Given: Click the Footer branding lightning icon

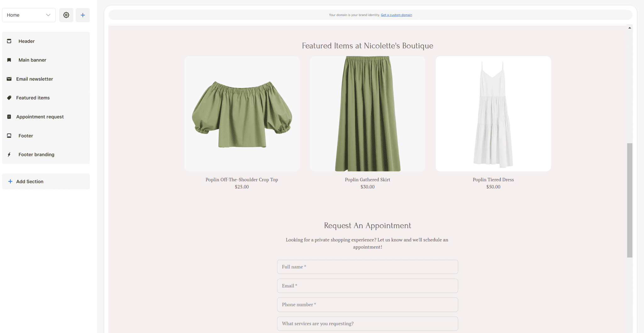Looking at the screenshot, I should 9,155.
